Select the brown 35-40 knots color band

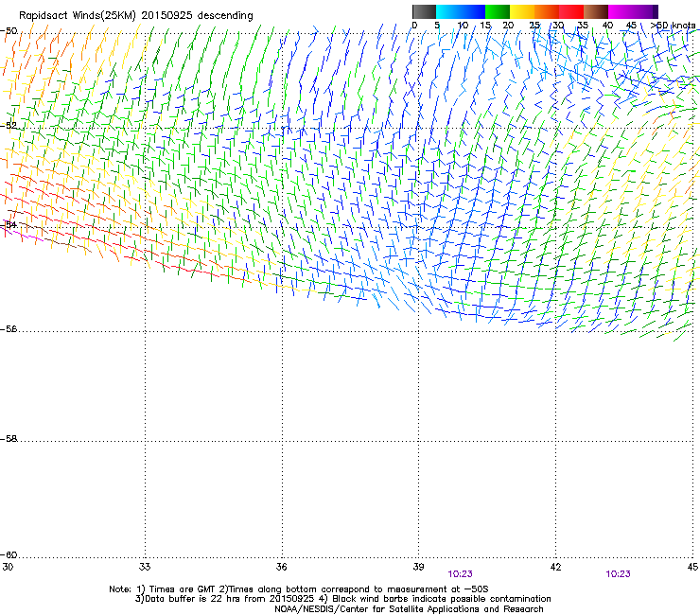click(x=596, y=11)
